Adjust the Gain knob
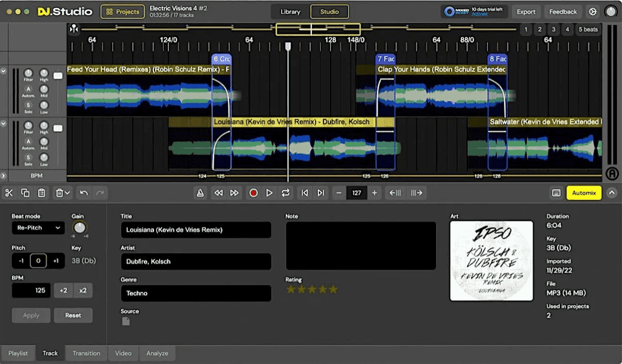 (x=79, y=227)
